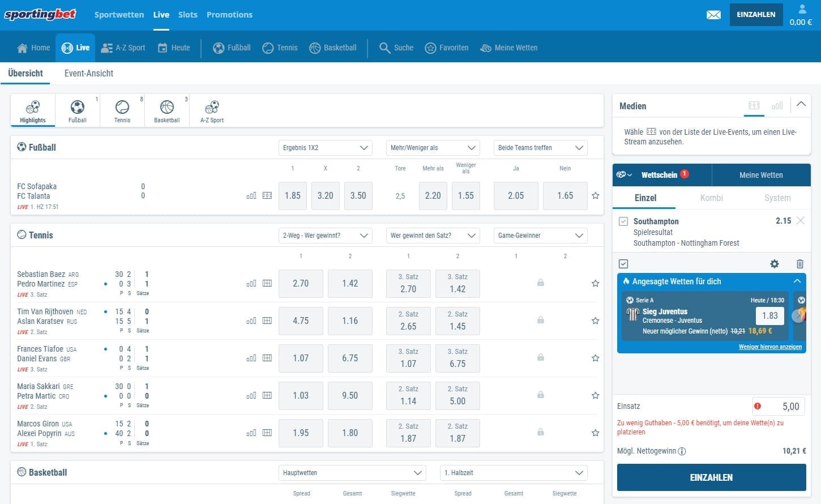Toggle select-all bets checkbox
This screenshot has width=821, height=504.
click(623, 264)
